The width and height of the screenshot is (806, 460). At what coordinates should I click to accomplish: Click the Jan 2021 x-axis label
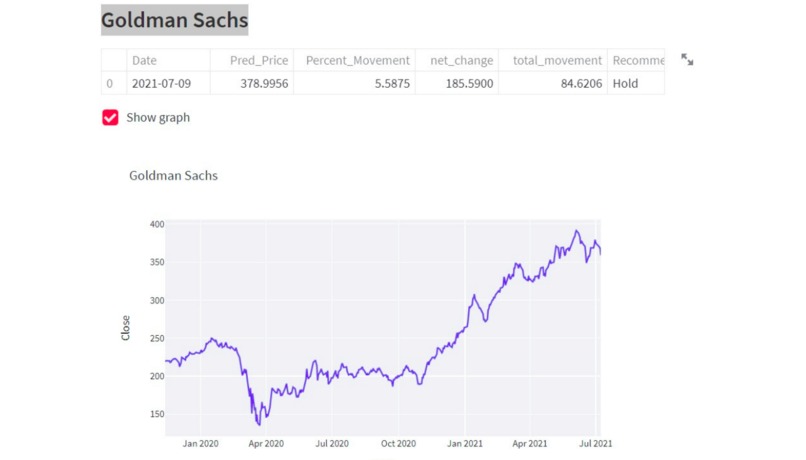pos(465,444)
